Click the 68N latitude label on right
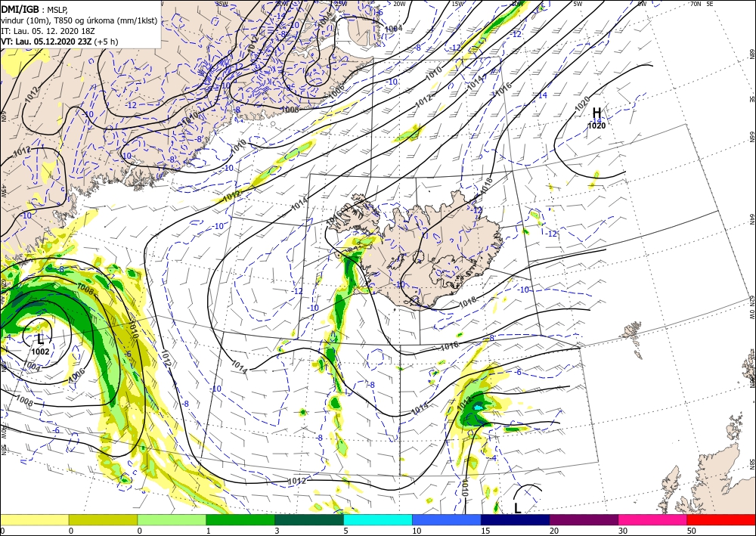756x536 pixels. [751, 54]
